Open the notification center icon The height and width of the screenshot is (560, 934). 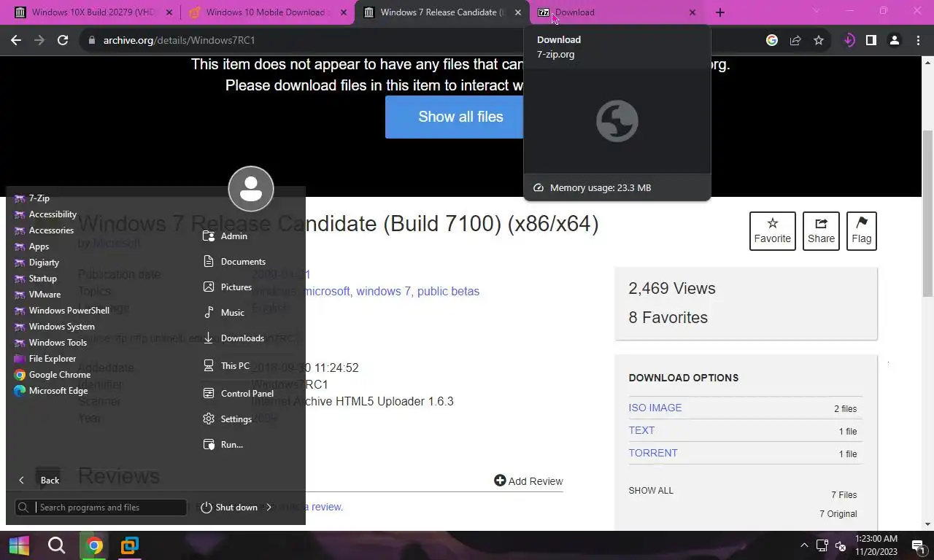(x=918, y=545)
